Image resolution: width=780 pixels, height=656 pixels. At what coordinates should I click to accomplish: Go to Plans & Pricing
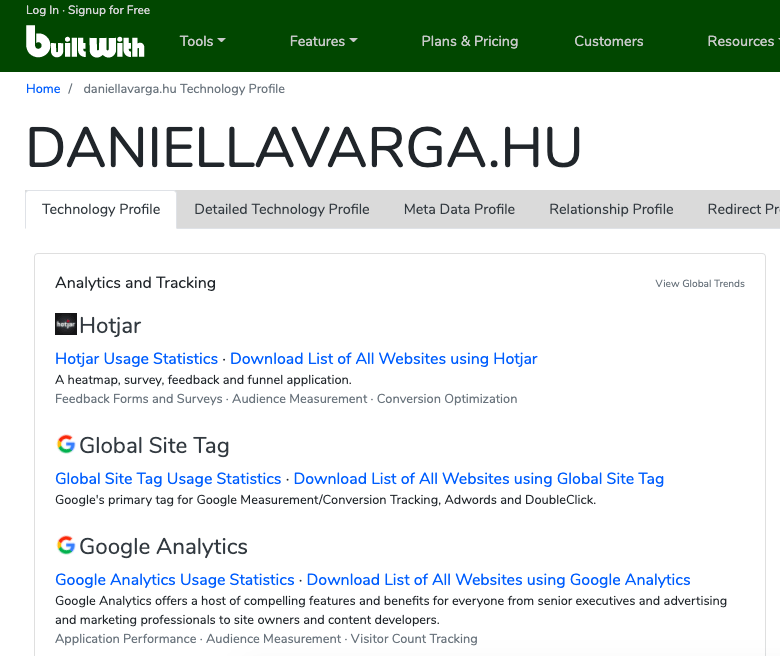click(x=470, y=41)
